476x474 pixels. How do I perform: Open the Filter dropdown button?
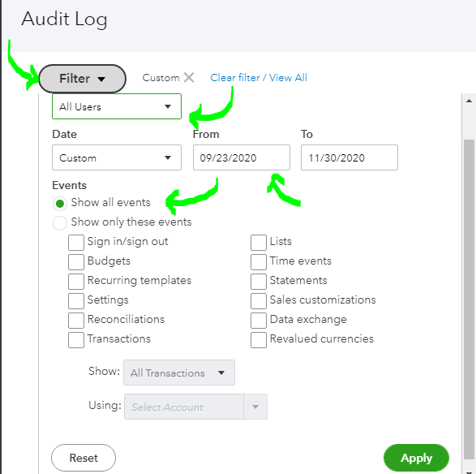[82, 79]
